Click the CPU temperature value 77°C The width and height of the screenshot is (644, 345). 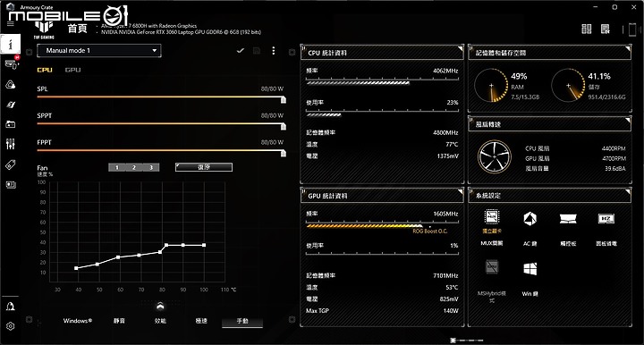click(452, 145)
